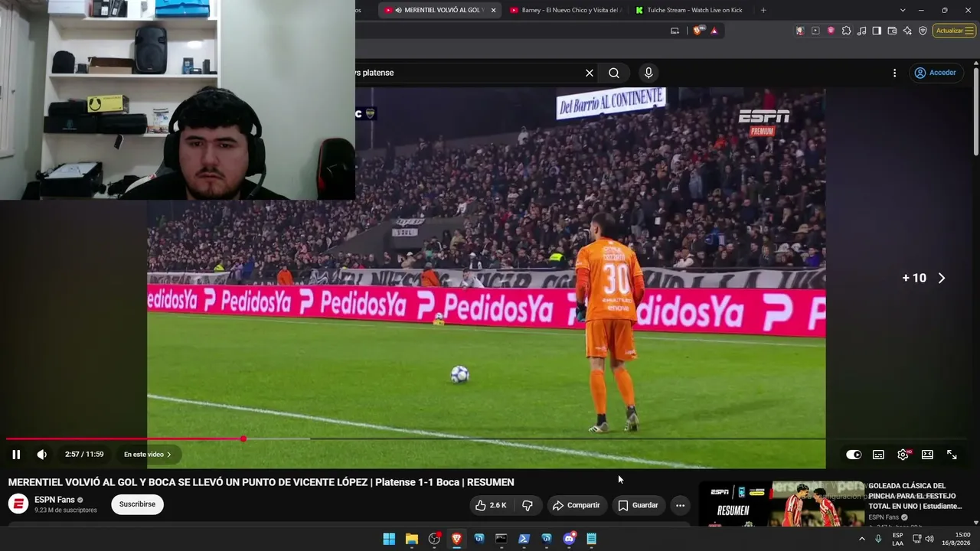
Task: Open Brave Rewards triangle icon
Action: (714, 31)
